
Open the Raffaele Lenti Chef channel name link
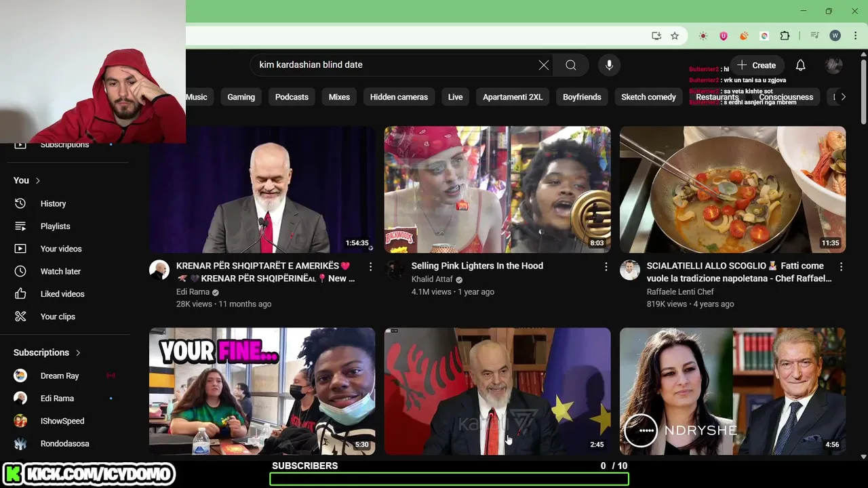[680, 292]
